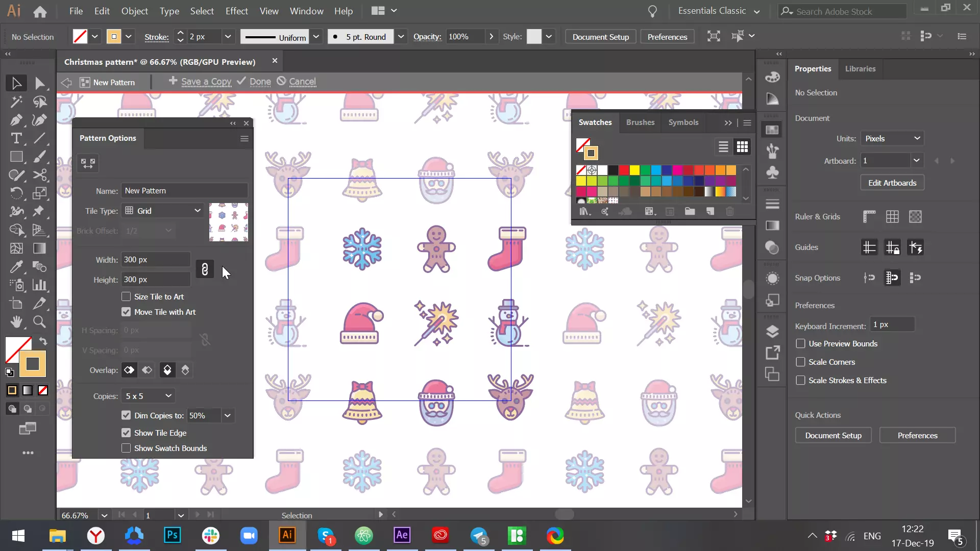
Task: Show grid icon in Properties panel
Action: pos(892,217)
